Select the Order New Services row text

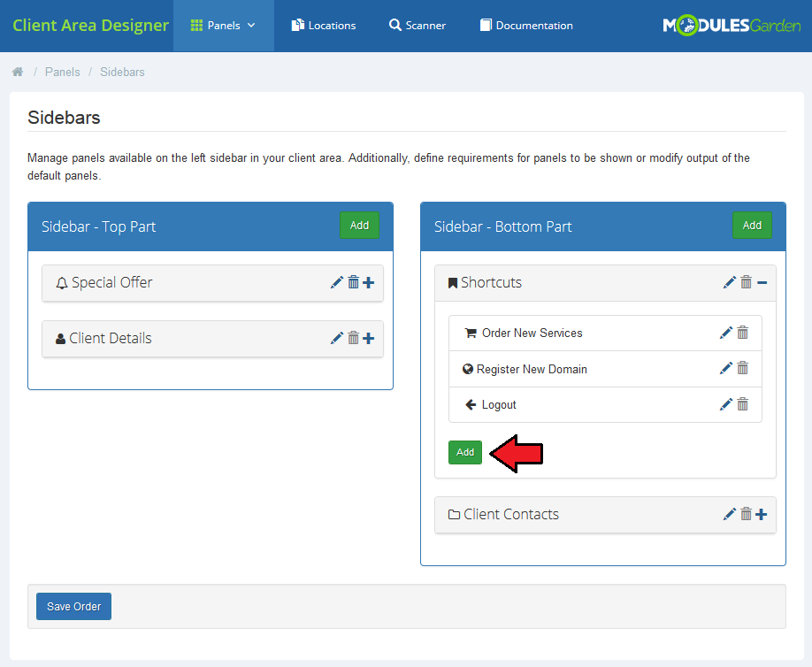(x=532, y=333)
